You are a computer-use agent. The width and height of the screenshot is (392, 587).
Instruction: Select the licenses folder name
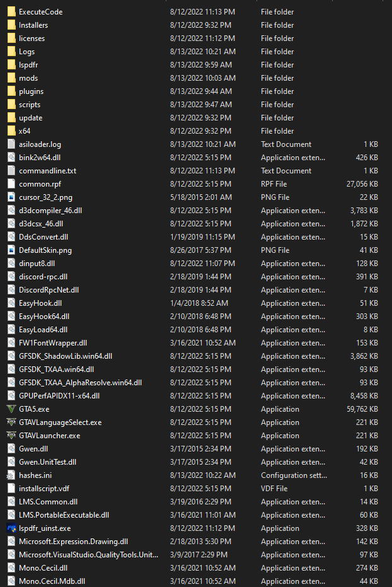[x=32, y=38]
